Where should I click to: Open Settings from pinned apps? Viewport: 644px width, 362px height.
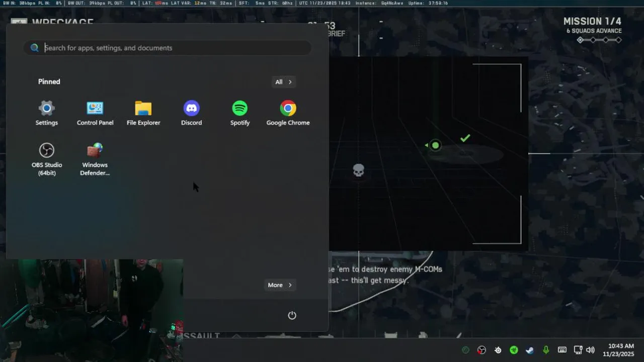click(46, 113)
